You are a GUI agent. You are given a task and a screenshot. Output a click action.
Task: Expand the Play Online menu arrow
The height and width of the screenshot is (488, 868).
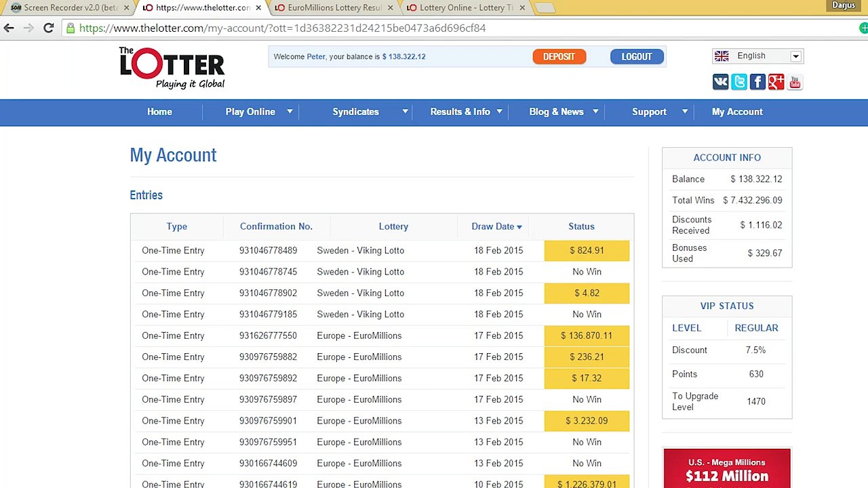tap(290, 112)
